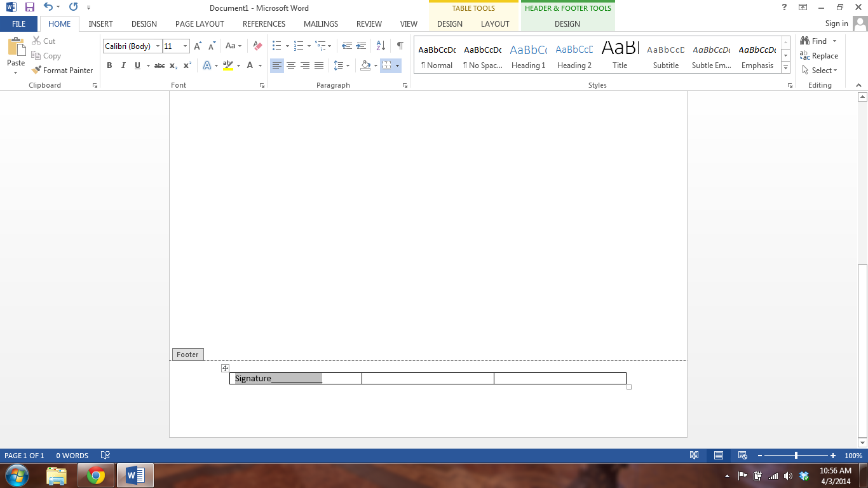Increase paragraph indent
This screenshot has width=868, height=488.
(361, 46)
